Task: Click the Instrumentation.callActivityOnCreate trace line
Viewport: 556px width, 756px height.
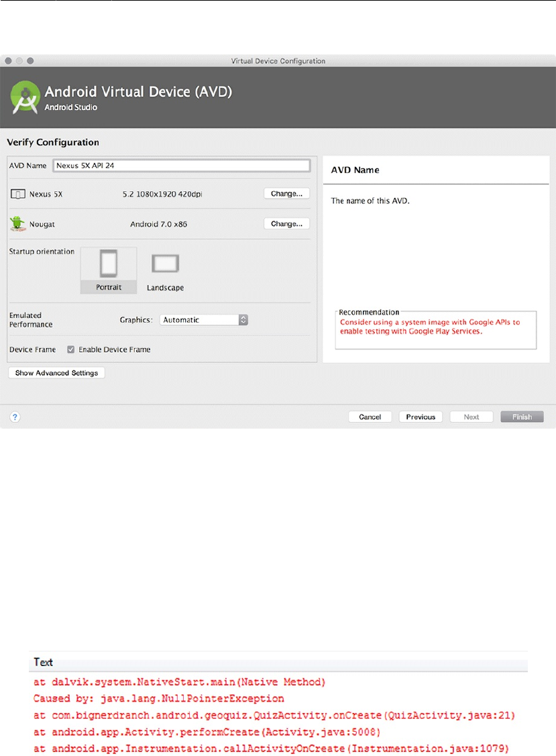Action: click(x=271, y=749)
